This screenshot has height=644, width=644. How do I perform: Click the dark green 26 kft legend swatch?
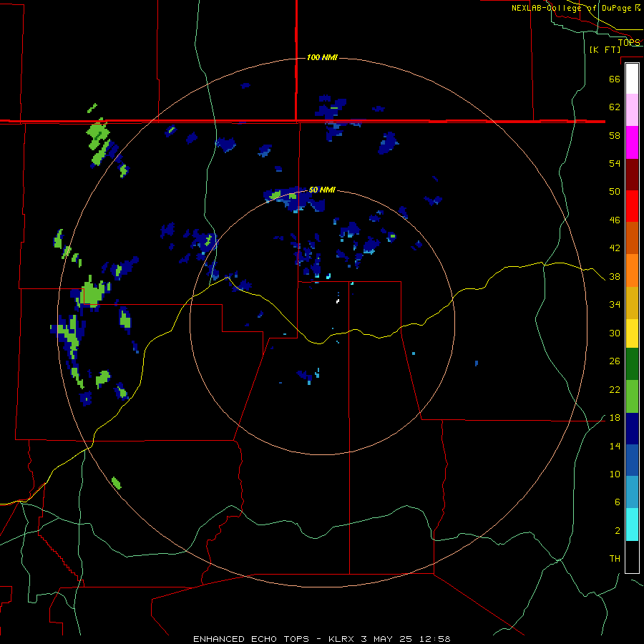click(632, 364)
